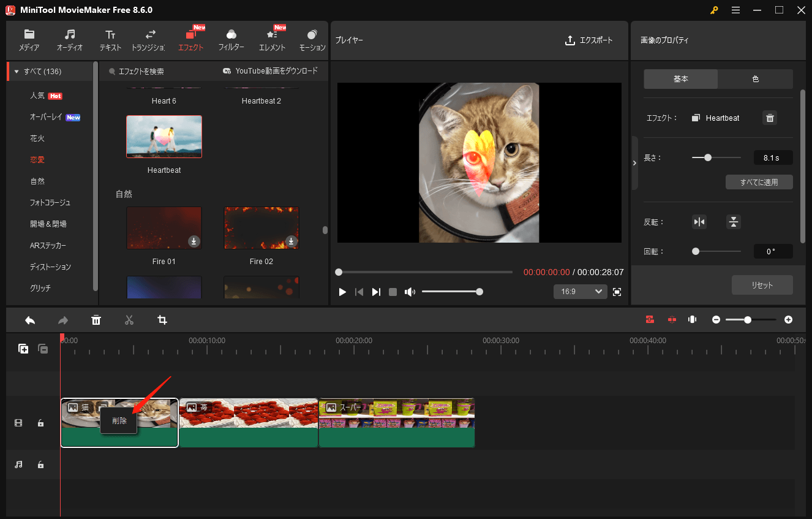The image size is (812, 519).
Task: Unlock the video track padlock
Action: point(40,423)
